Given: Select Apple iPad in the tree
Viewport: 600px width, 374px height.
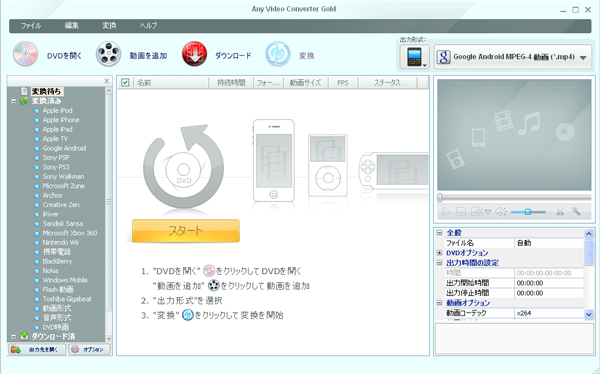Looking at the screenshot, I should click(57, 129).
